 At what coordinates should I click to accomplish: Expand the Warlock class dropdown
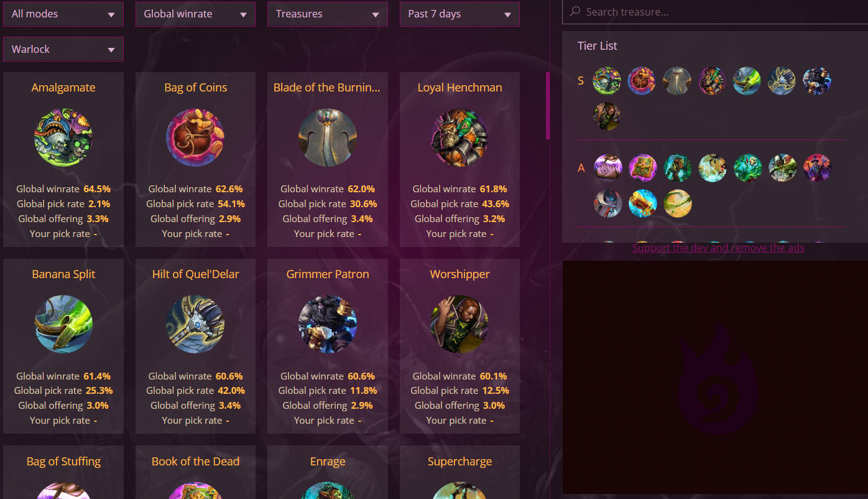click(x=63, y=49)
